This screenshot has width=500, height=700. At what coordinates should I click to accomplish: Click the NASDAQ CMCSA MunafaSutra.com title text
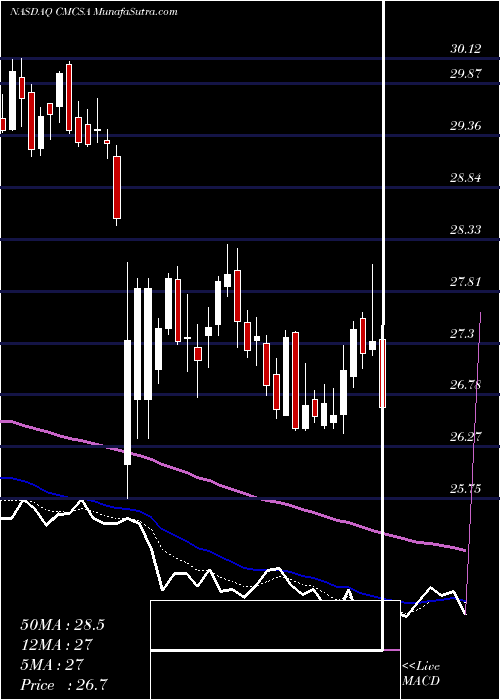pos(93,12)
